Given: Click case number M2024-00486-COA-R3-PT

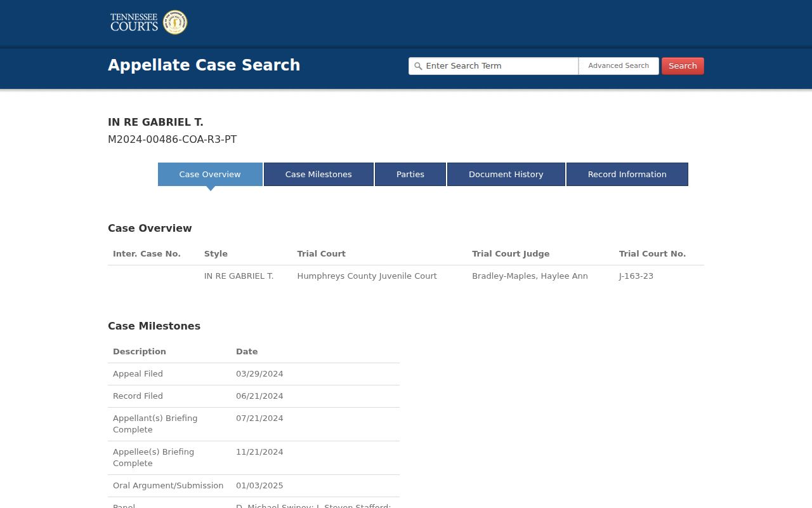Looking at the screenshot, I should point(173,140).
